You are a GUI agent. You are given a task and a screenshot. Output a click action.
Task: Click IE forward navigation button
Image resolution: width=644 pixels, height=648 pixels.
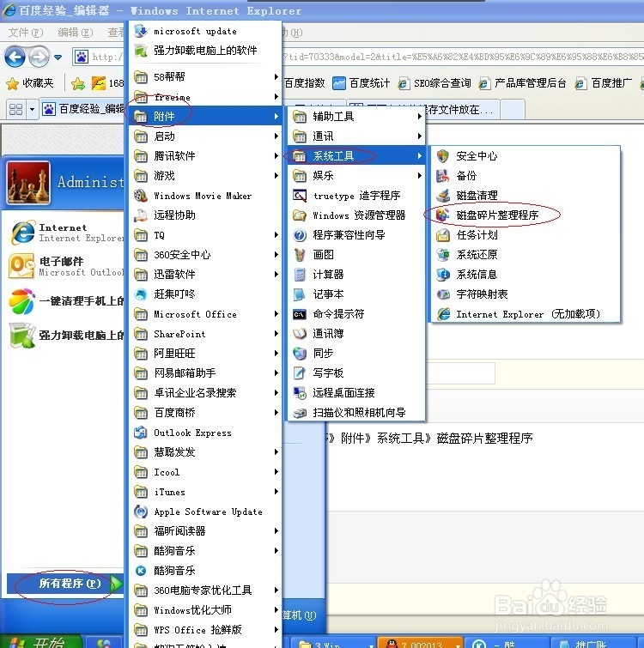pyautogui.click(x=39, y=57)
